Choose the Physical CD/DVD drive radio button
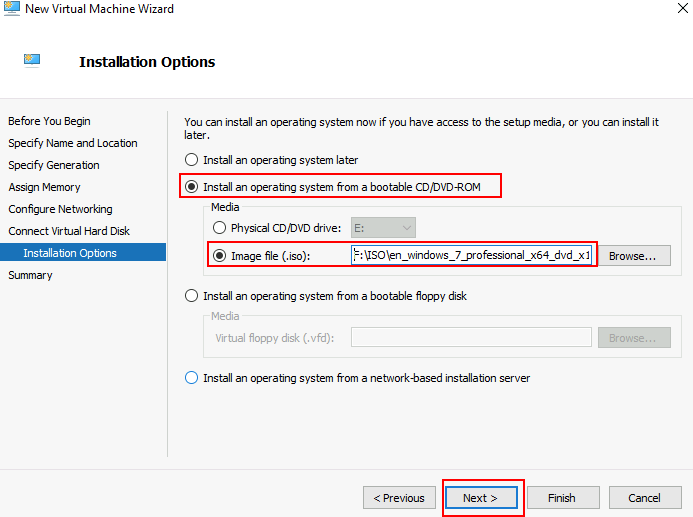The height and width of the screenshot is (517, 693). (x=220, y=228)
